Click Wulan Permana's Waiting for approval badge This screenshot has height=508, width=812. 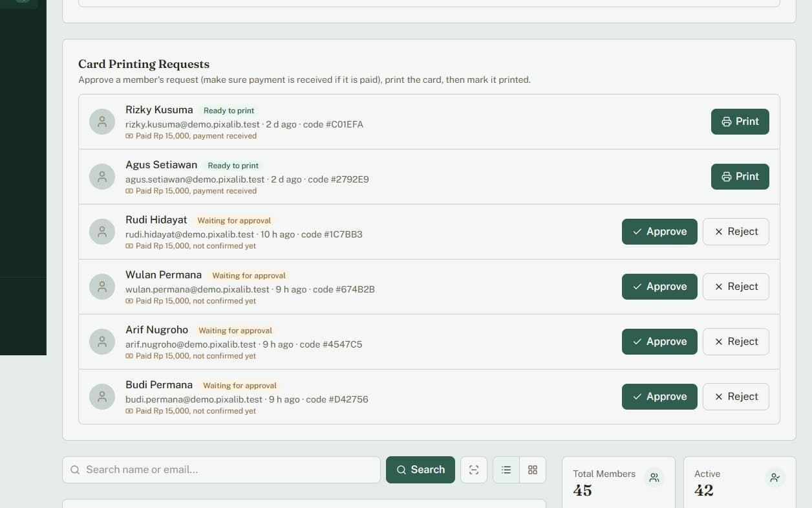(x=249, y=276)
